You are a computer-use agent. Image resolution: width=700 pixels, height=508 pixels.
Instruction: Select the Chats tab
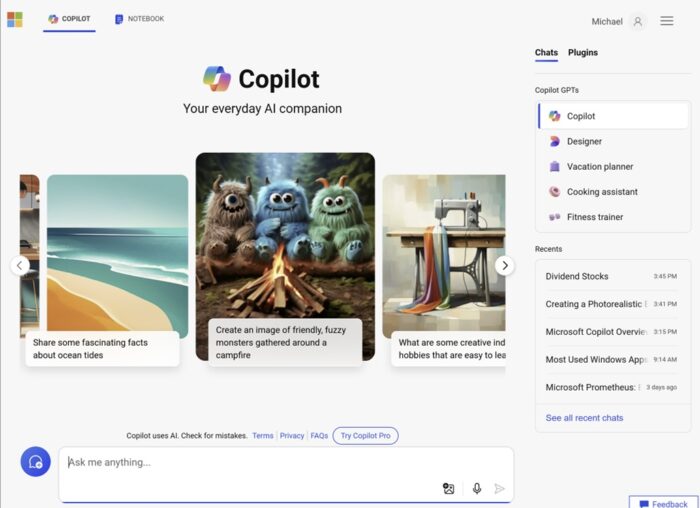546,53
